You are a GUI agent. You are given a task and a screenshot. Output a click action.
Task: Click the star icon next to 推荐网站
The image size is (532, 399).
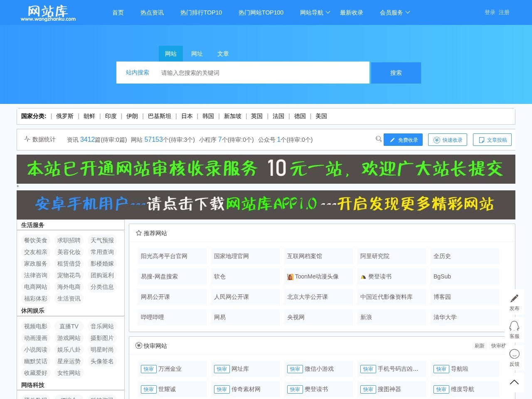pos(138,233)
